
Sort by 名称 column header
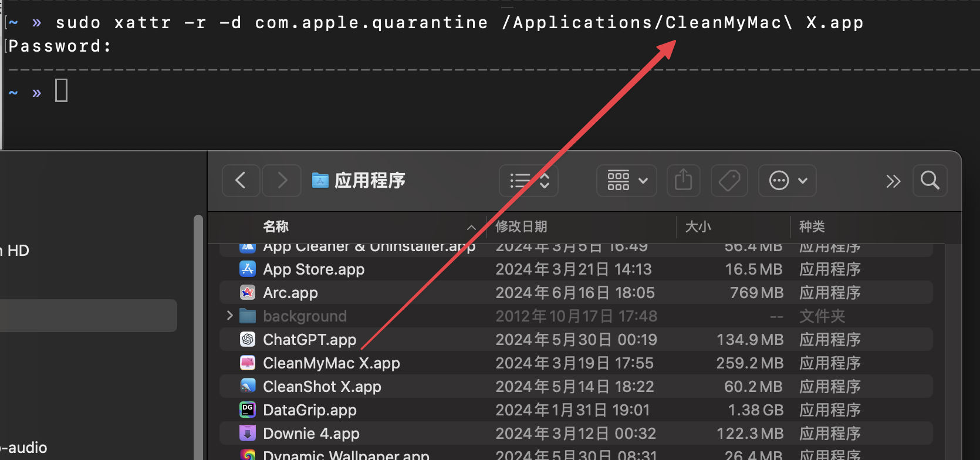tap(276, 226)
